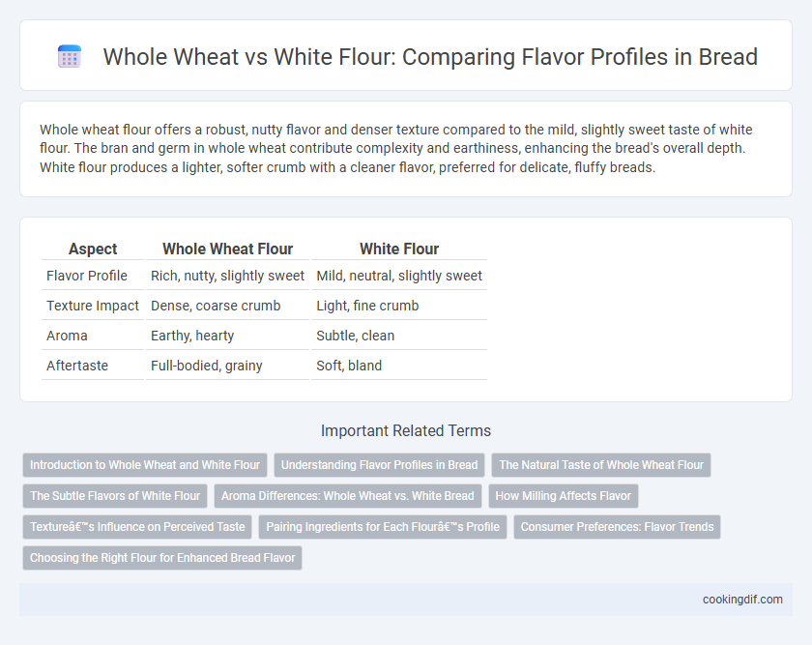
Task: Click the page title heading text
Action: coord(430,56)
